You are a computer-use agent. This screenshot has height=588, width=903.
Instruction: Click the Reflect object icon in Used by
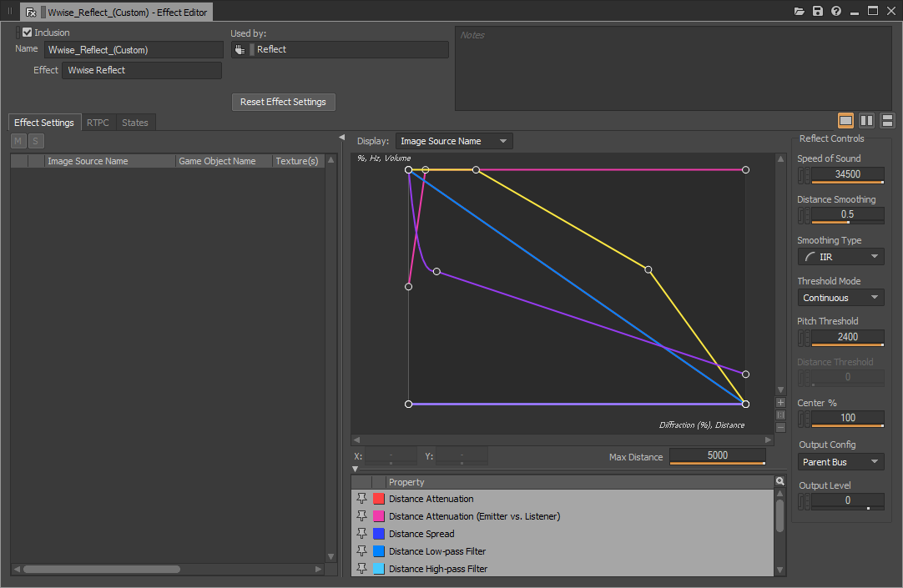click(240, 49)
